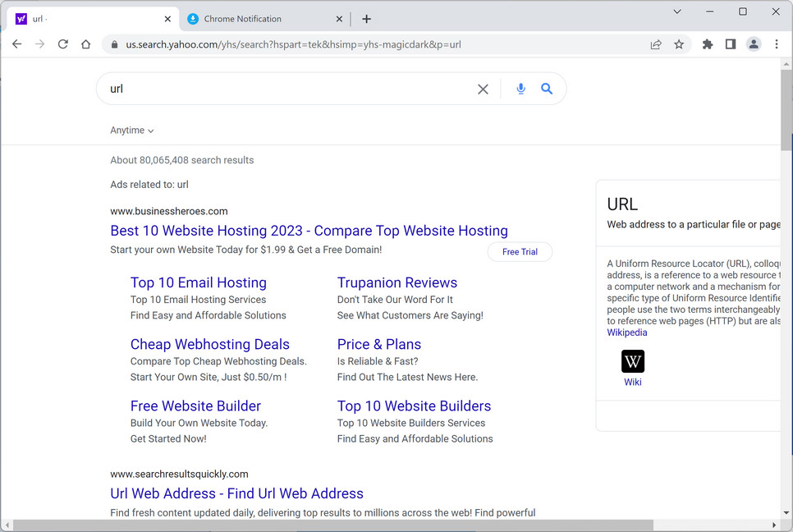Click www.businessheroes.com ad domain
This screenshot has height=532, width=793.
point(169,211)
